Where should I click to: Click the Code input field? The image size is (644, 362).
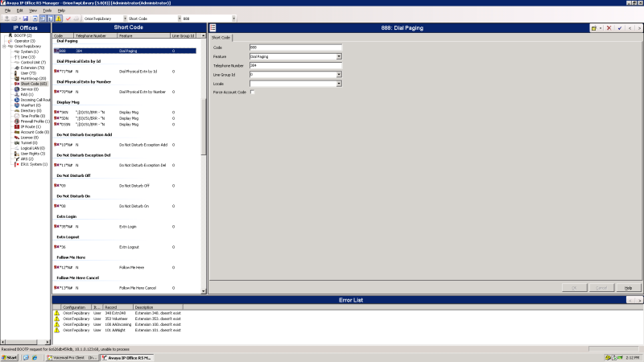295,47
